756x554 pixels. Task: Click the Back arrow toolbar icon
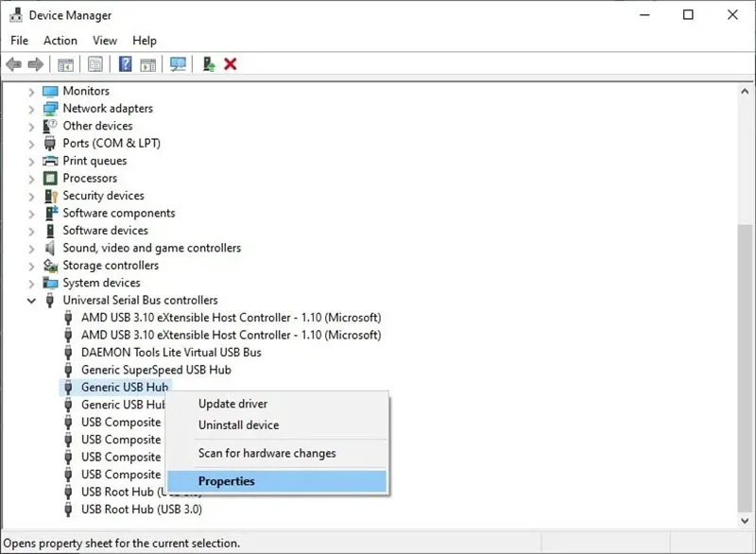13,64
